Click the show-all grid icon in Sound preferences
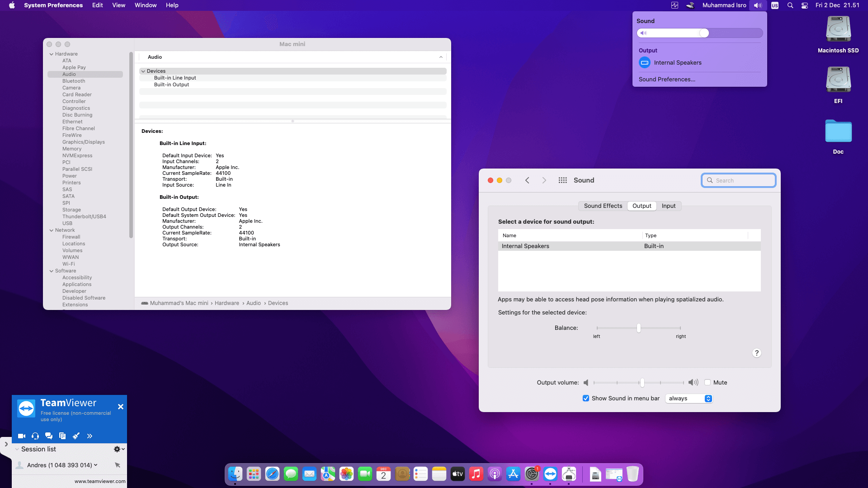 point(562,180)
